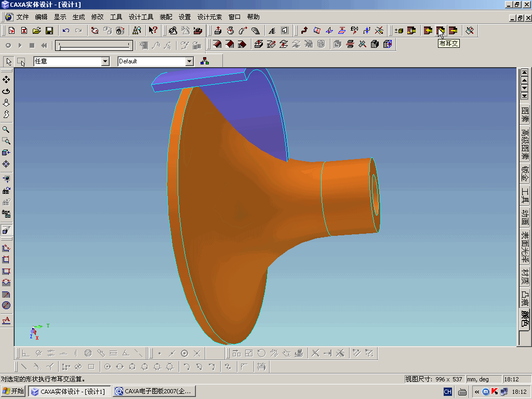
Task: Click the catalog scroll-up arrow at top right
Action: click(x=525, y=81)
